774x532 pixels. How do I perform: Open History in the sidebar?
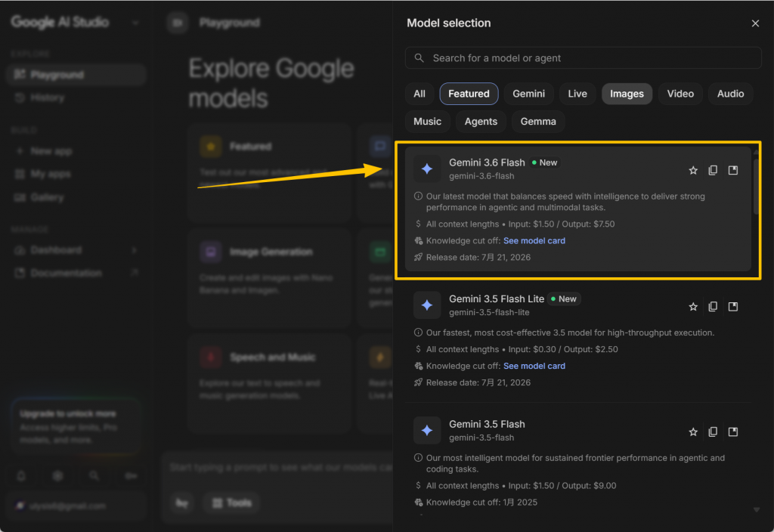pos(76,97)
